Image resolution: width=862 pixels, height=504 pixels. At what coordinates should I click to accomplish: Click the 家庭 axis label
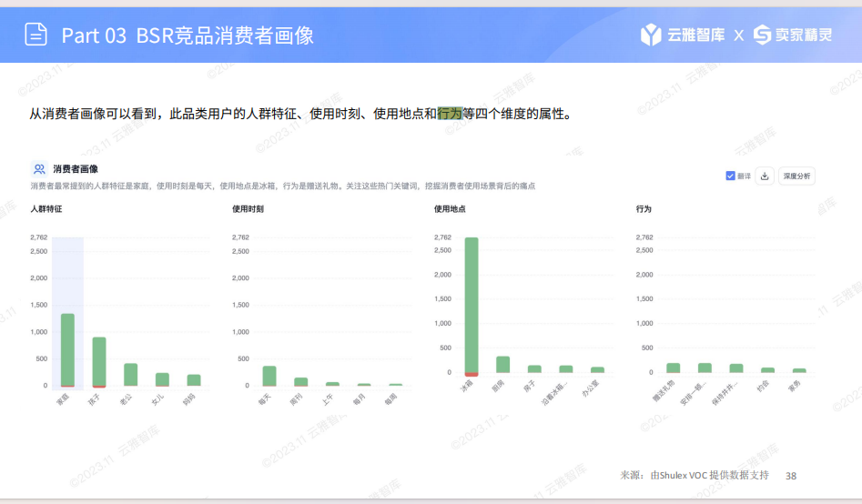[63, 399]
